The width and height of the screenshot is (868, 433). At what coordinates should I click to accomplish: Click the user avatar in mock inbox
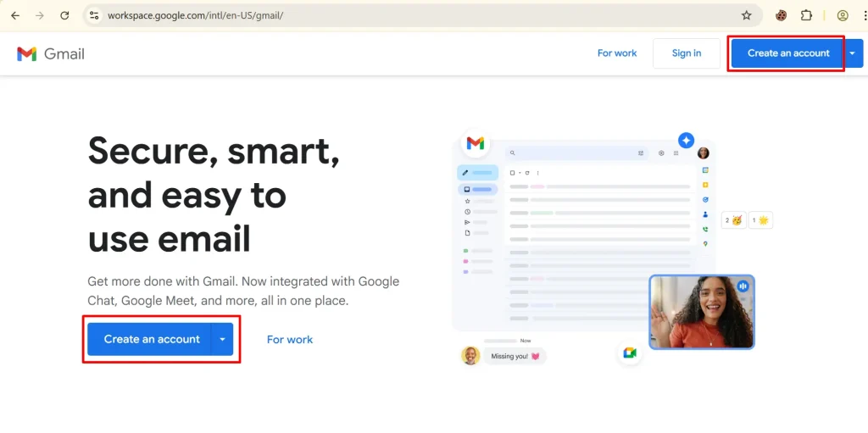pyautogui.click(x=704, y=153)
